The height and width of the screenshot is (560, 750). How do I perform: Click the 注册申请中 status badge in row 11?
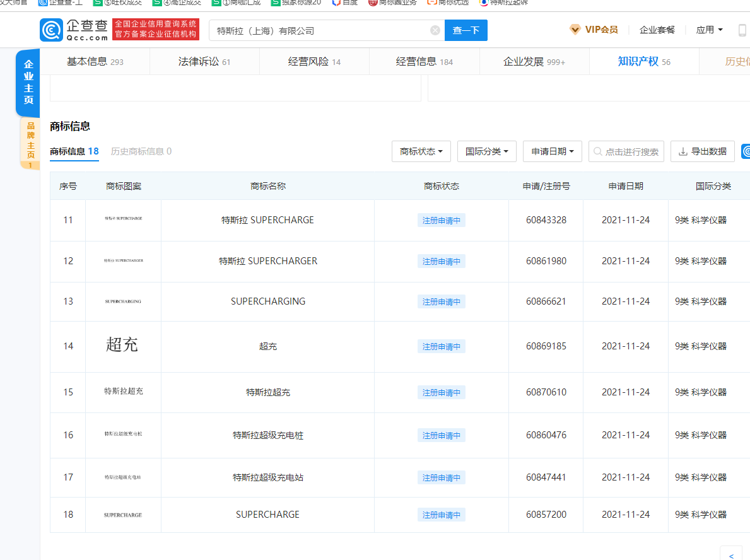(x=441, y=221)
